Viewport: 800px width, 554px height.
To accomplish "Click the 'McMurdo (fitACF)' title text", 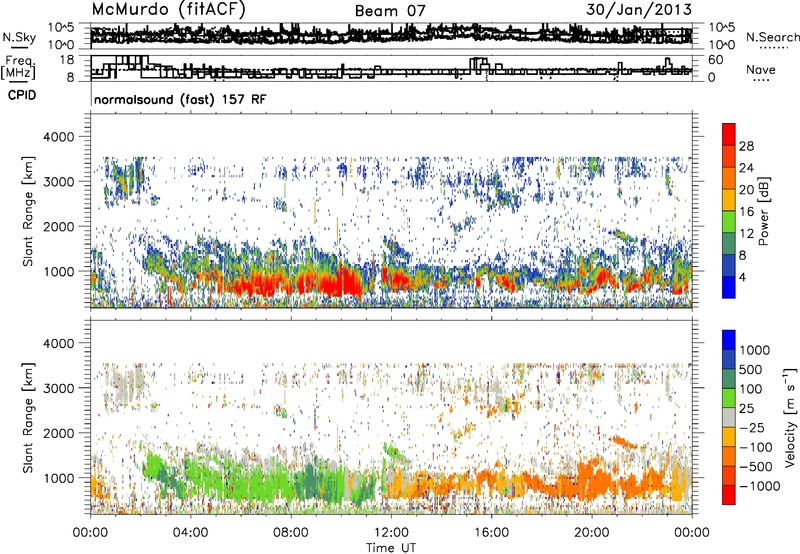I will (x=169, y=10).
